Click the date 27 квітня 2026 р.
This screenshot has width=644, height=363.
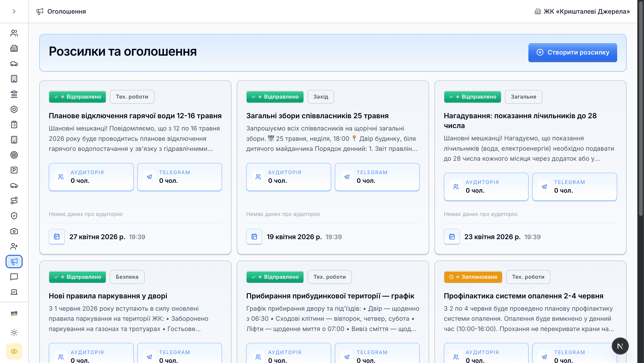[97, 237]
